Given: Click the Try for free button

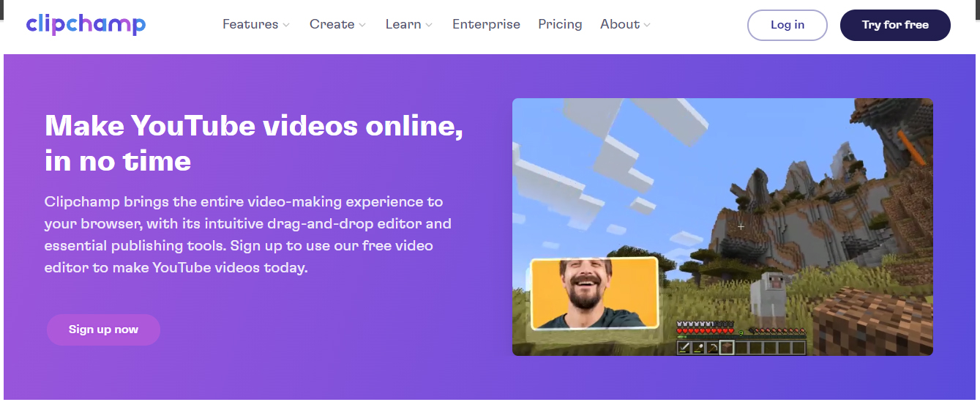Looking at the screenshot, I should pyautogui.click(x=895, y=25).
